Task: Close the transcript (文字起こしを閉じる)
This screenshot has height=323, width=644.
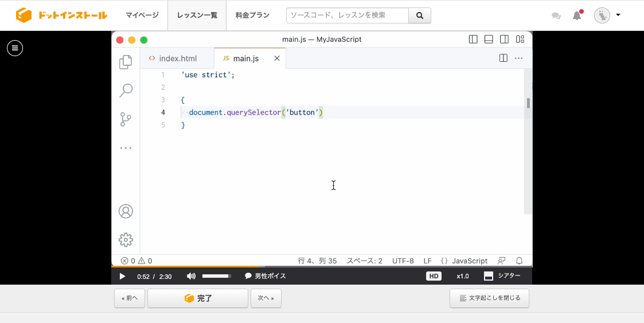Action: (489, 298)
